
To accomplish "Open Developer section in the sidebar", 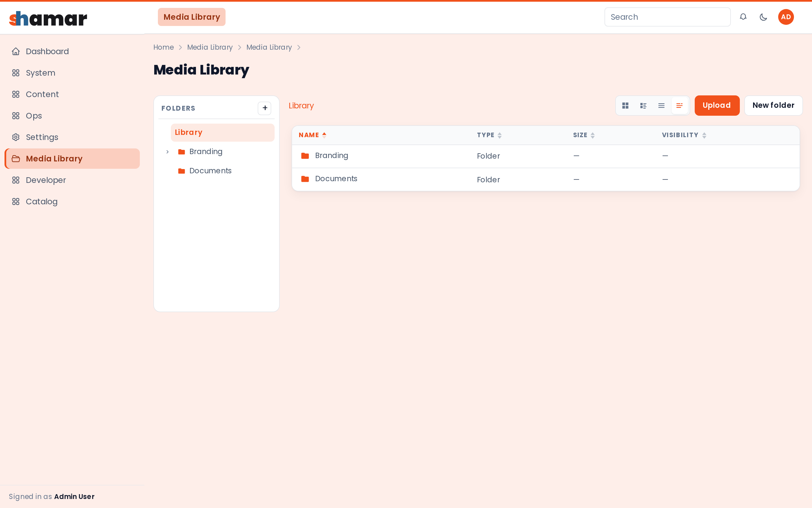I will (x=72, y=180).
